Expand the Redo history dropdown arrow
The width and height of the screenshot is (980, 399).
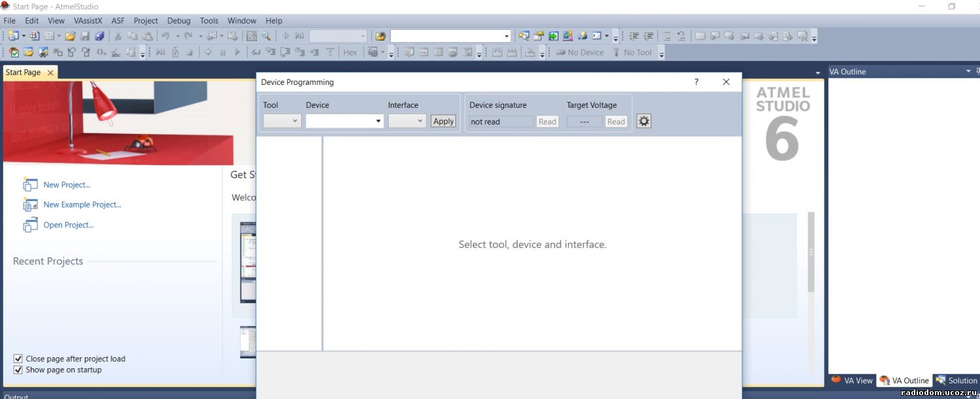[200, 36]
